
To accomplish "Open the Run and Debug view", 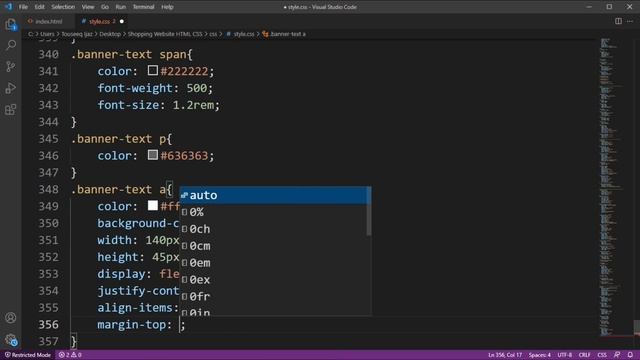I will (11, 88).
